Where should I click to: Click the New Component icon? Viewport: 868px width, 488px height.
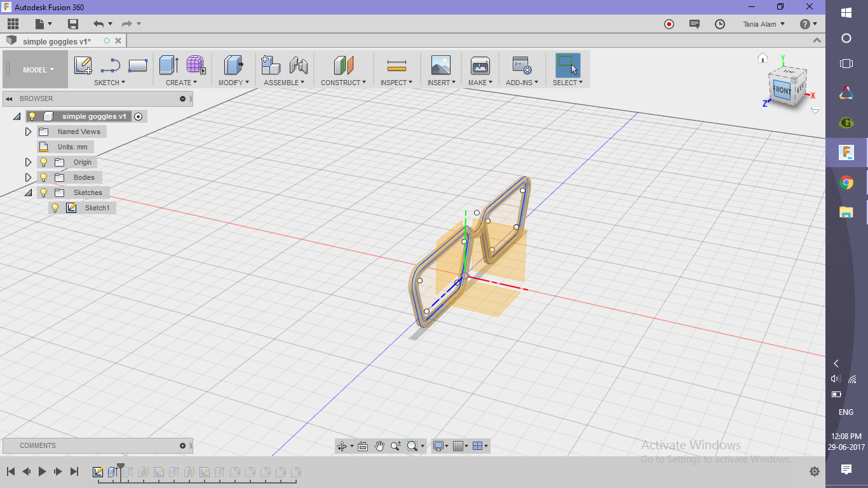pos(271,65)
